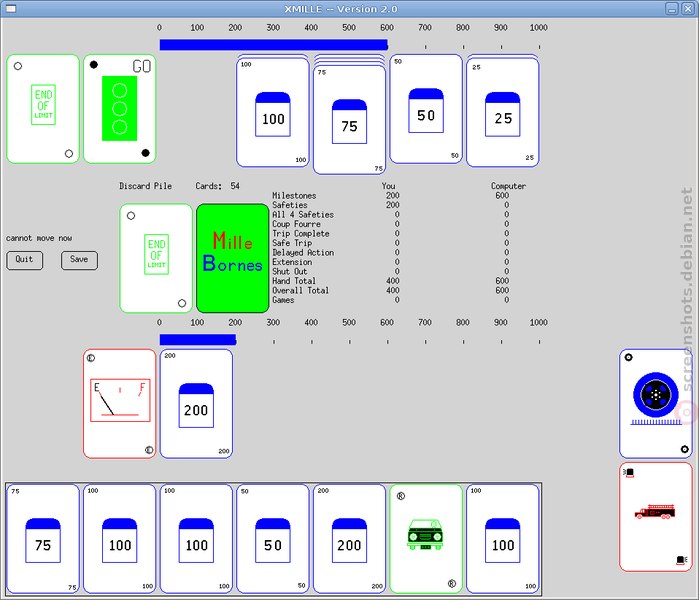The image size is (699, 600).
Task: Open the window menu icon in title bar
Action: [x=11, y=9]
